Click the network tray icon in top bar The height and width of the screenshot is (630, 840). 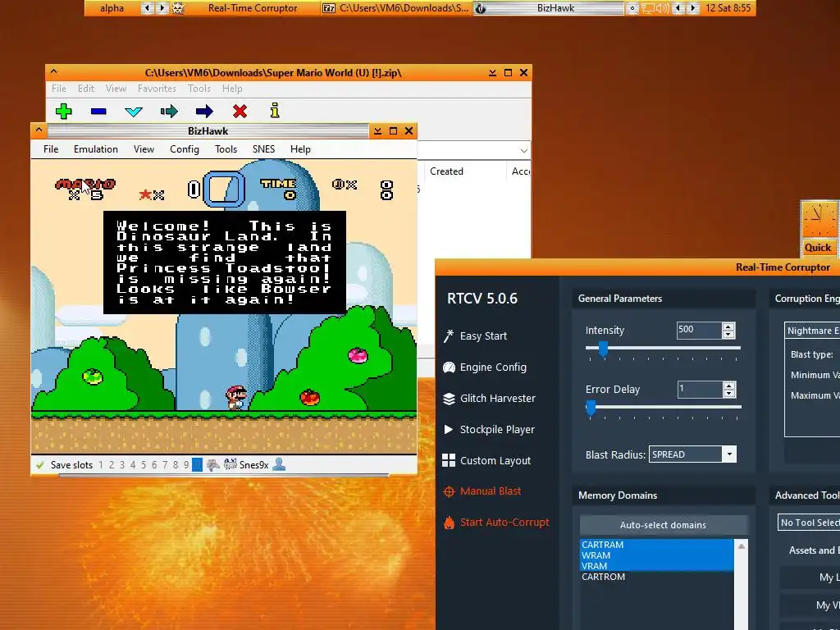(648, 8)
